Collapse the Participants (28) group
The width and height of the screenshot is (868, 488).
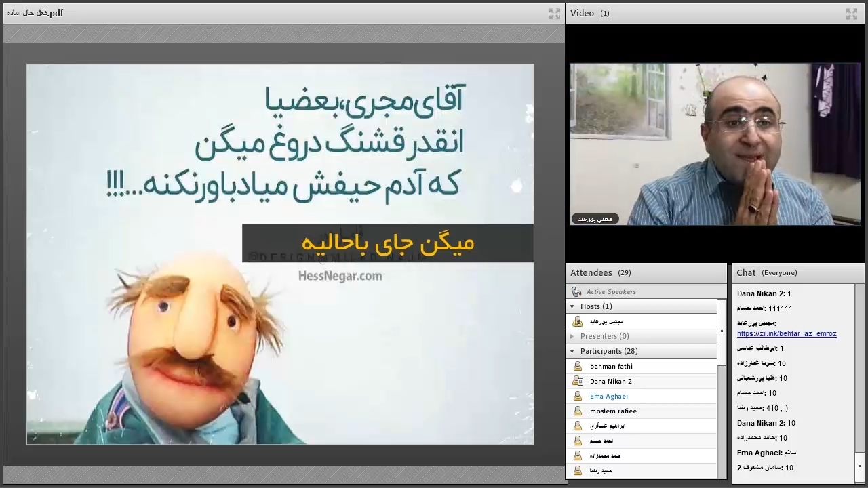[572, 351]
